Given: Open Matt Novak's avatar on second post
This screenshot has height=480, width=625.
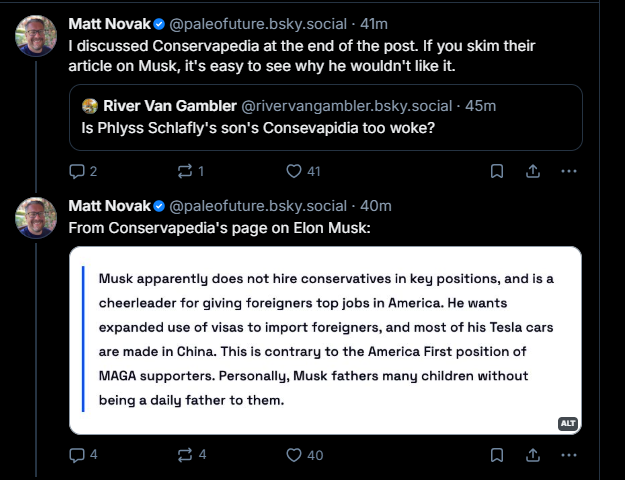Looking at the screenshot, I should 36,217.
